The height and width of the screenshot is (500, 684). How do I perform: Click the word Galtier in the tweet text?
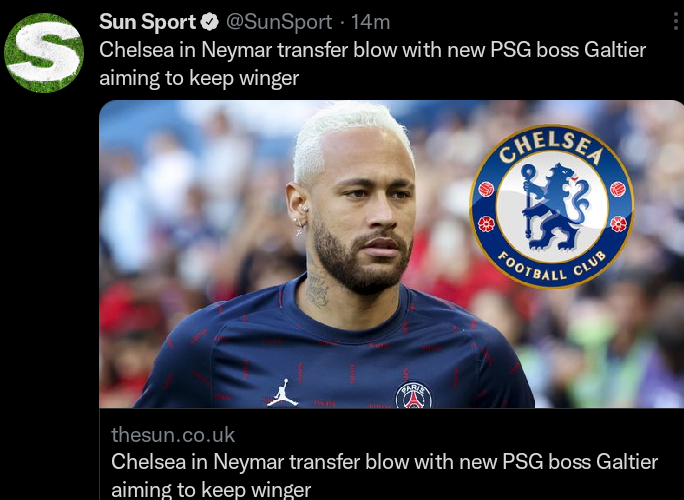click(x=615, y=50)
